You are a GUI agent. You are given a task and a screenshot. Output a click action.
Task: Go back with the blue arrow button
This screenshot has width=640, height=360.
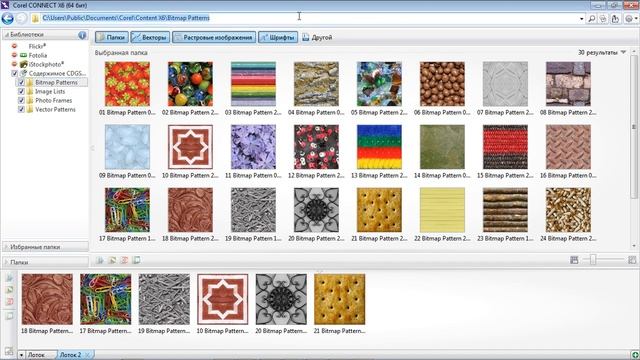7,18
